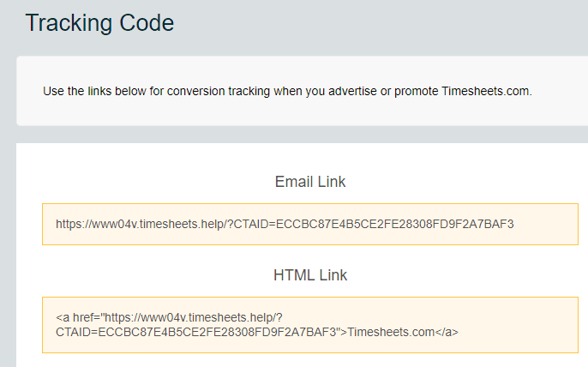Screen dimensions: 588x367
Task: Click 'Timesheets.com</a>' anchor text in HTML code
Action: tap(403, 332)
